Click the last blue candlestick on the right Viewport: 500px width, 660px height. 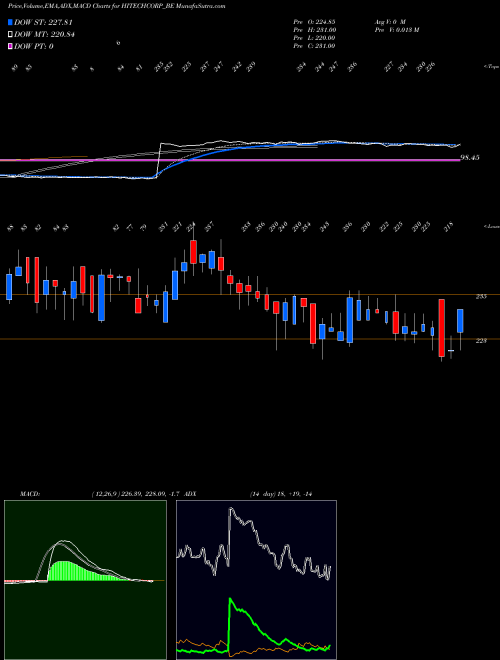coord(460,321)
